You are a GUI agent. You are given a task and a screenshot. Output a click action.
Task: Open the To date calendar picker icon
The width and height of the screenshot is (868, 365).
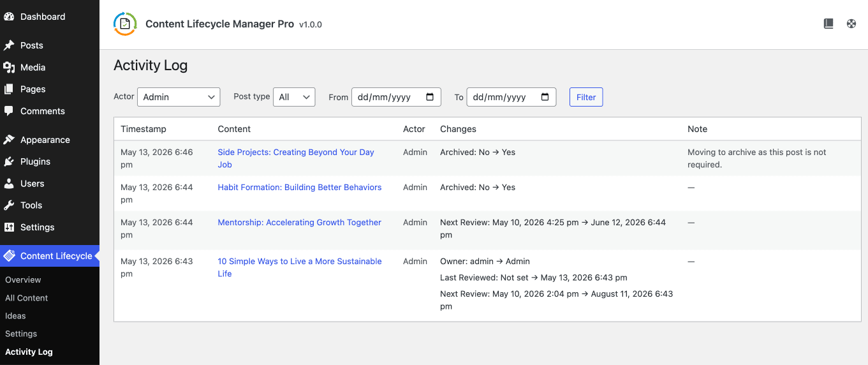(545, 97)
